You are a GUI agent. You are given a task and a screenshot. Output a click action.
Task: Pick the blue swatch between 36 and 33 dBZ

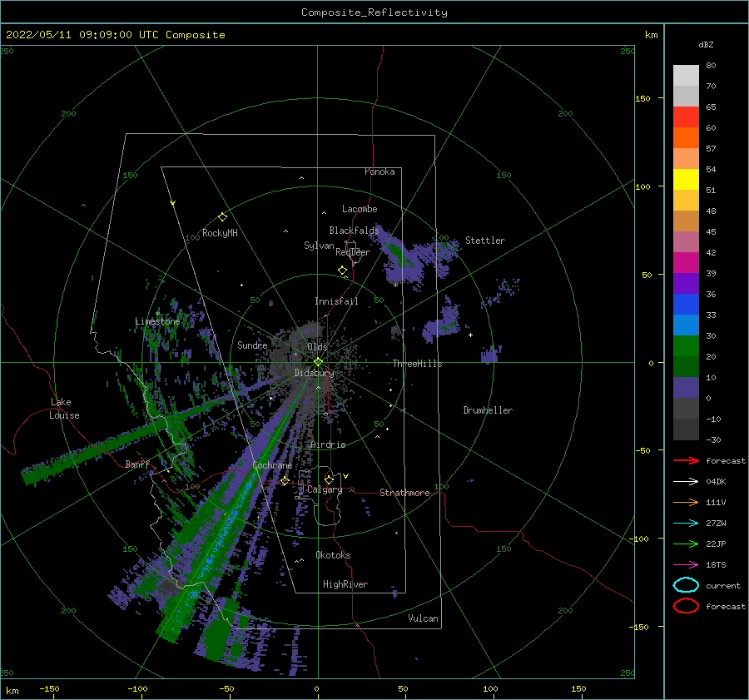[686, 305]
